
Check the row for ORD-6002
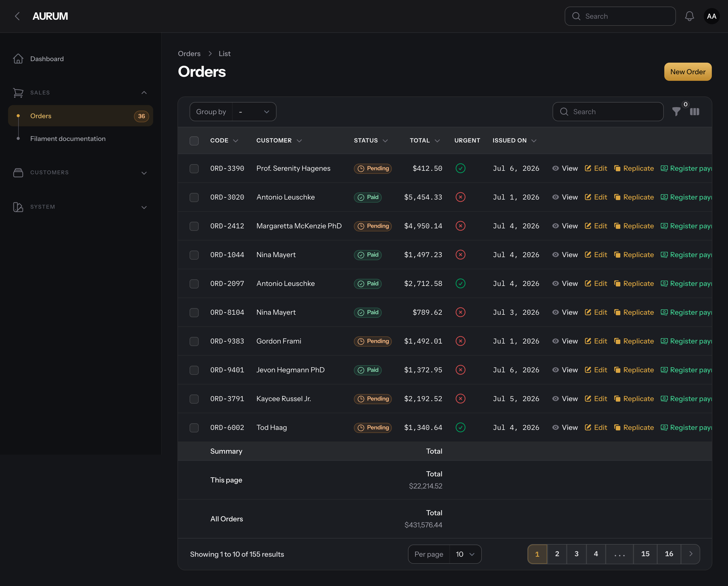point(194,428)
